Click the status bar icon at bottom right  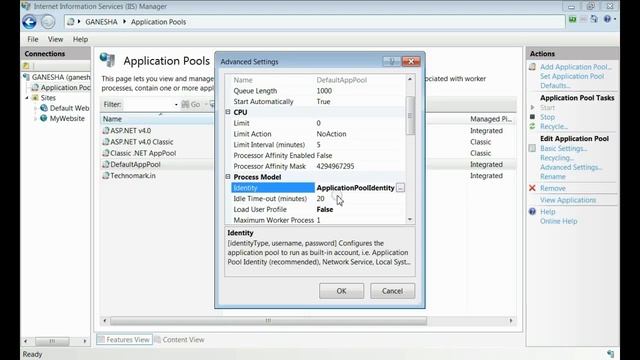pyautogui.click(x=610, y=354)
